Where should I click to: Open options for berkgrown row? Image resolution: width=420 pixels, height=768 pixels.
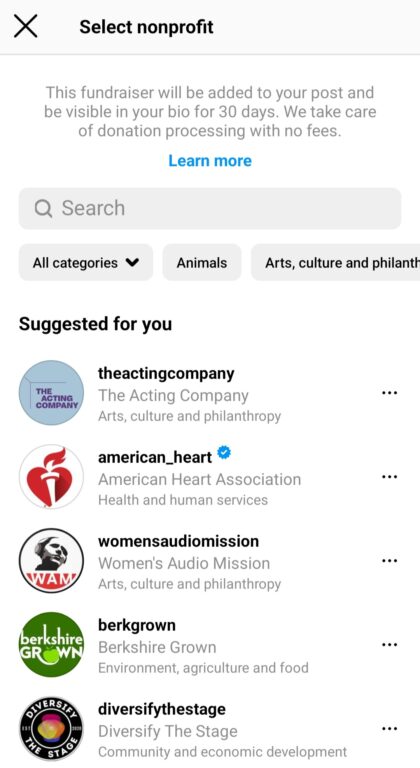tap(389, 645)
